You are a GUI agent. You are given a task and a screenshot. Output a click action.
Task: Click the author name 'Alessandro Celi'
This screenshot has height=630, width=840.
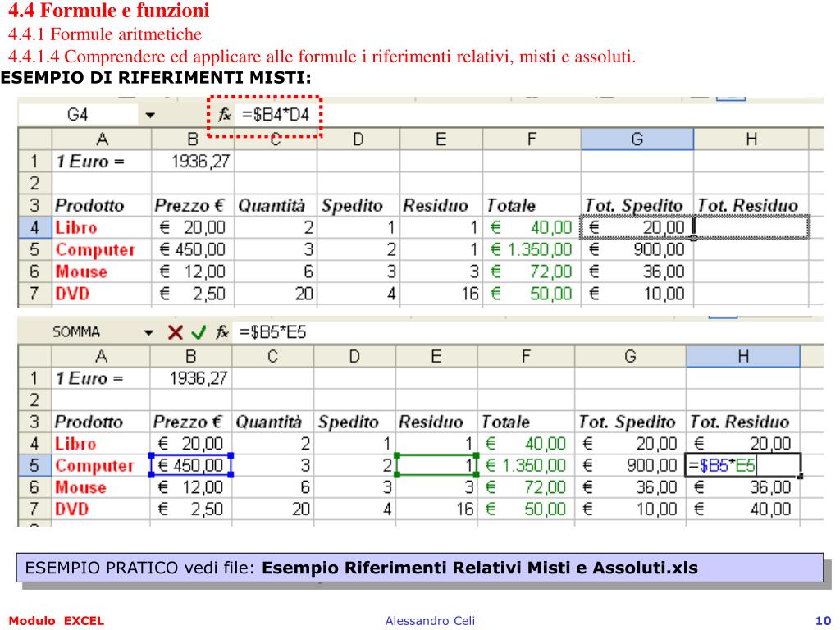click(430, 621)
